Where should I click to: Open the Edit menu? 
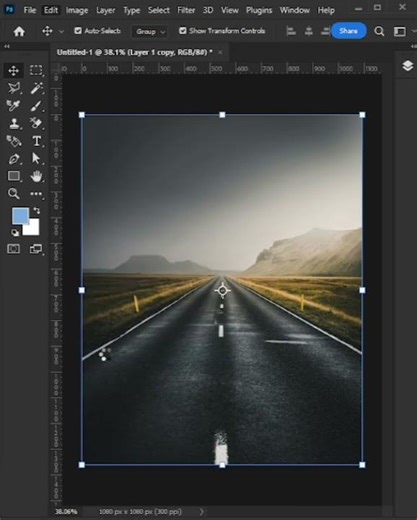(51, 10)
